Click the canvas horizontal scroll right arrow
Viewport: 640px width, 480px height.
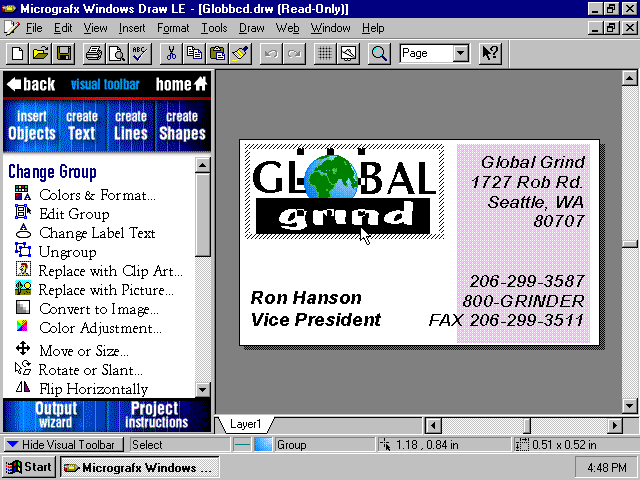coord(614,426)
